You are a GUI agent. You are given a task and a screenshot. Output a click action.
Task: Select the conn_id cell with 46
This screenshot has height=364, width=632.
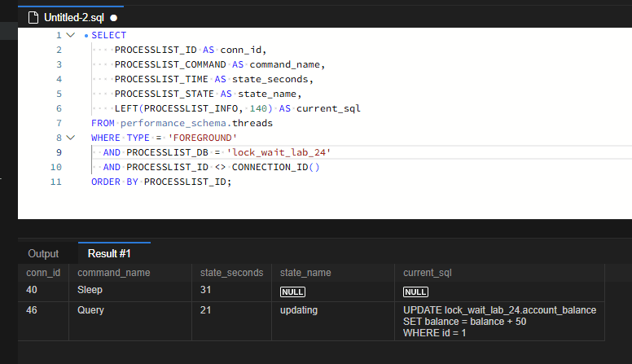pos(43,322)
